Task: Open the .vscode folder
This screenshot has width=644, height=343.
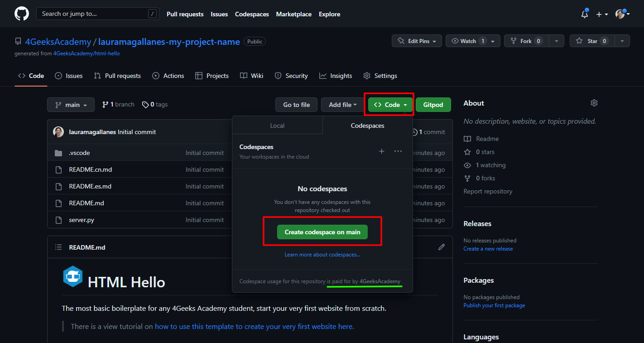Action: click(x=79, y=153)
